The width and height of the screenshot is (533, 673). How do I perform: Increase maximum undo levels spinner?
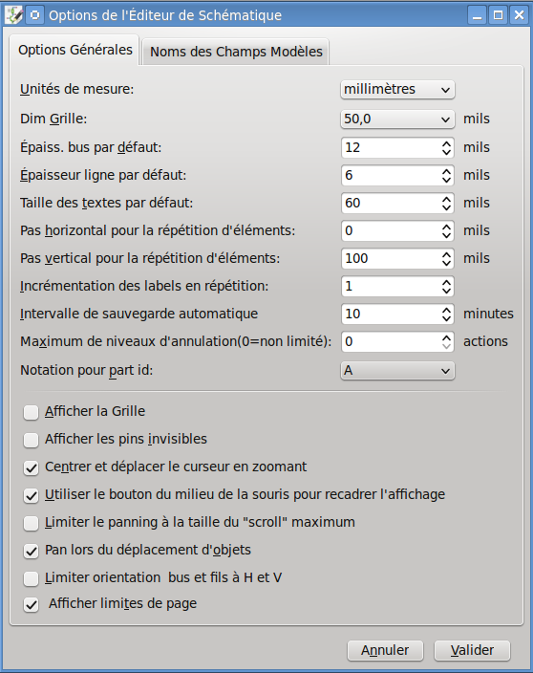click(446, 337)
